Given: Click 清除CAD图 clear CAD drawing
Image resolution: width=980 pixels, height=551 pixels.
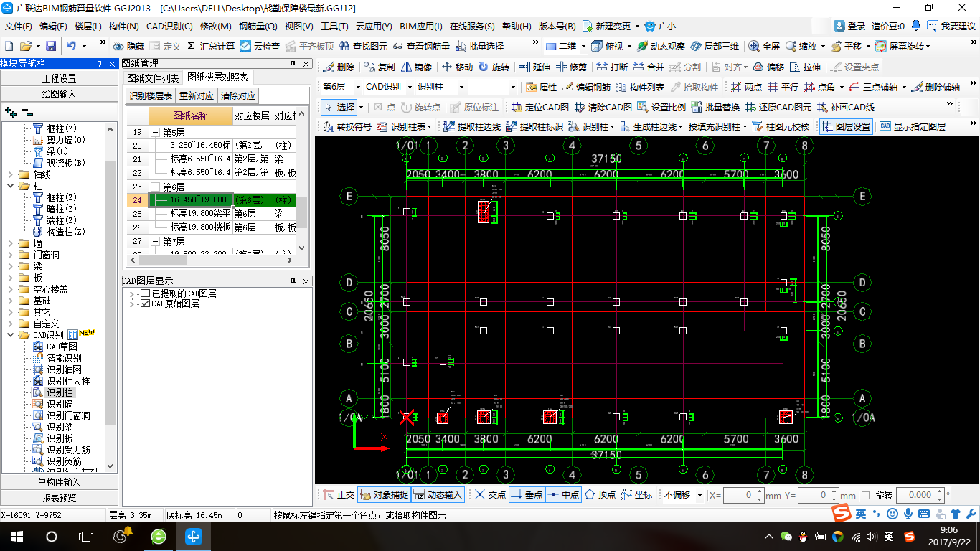Looking at the screenshot, I should [x=602, y=107].
